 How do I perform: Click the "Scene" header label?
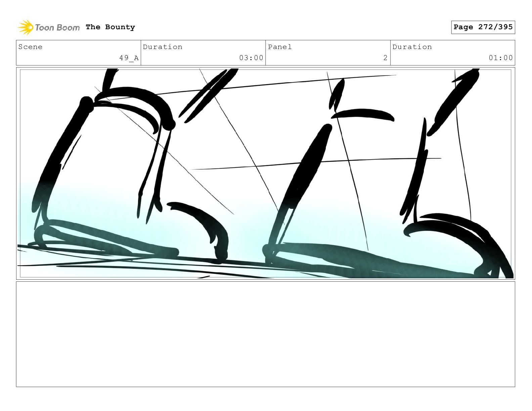[x=30, y=47]
